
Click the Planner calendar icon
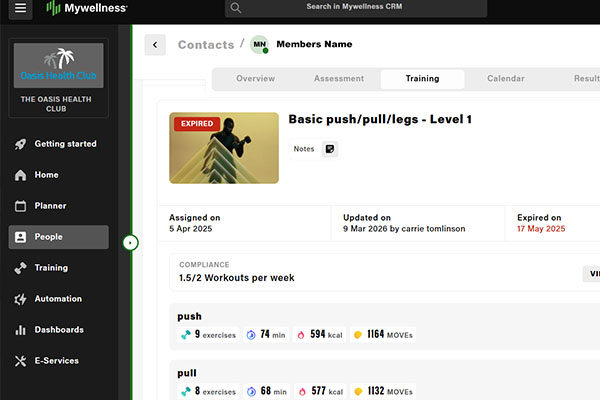coord(21,206)
